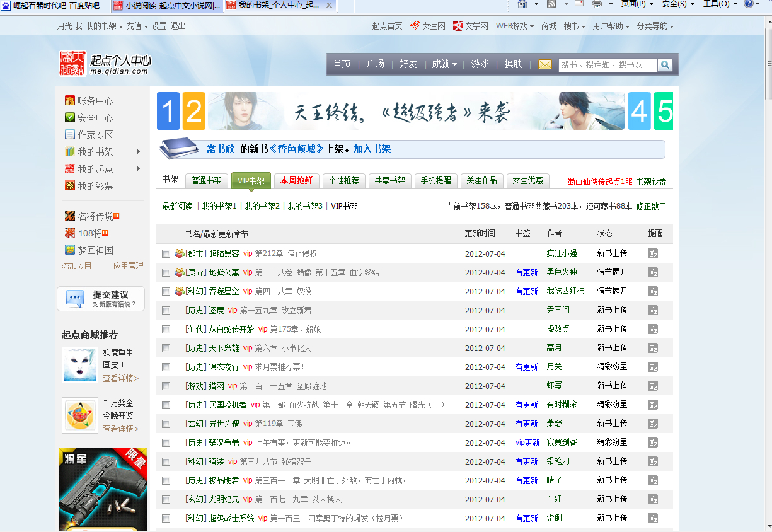
Task: Open 账务中心 sidebar icon
Action: click(x=70, y=101)
